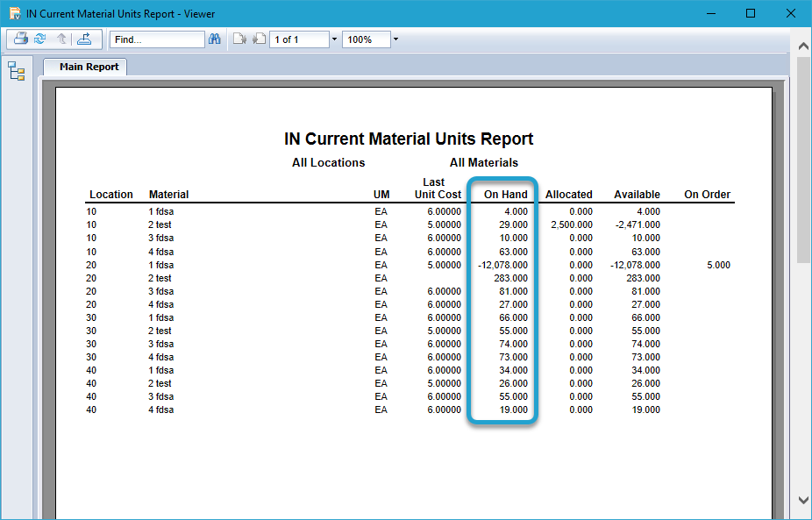Go up to the parent report
Screen dimensions: 812x520
click(x=61, y=39)
